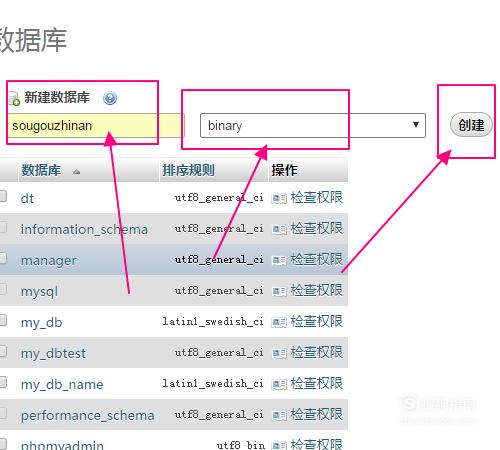Click 检查权限 for the manager database
This screenshot has width=500, height=450.
pos(316,259)
